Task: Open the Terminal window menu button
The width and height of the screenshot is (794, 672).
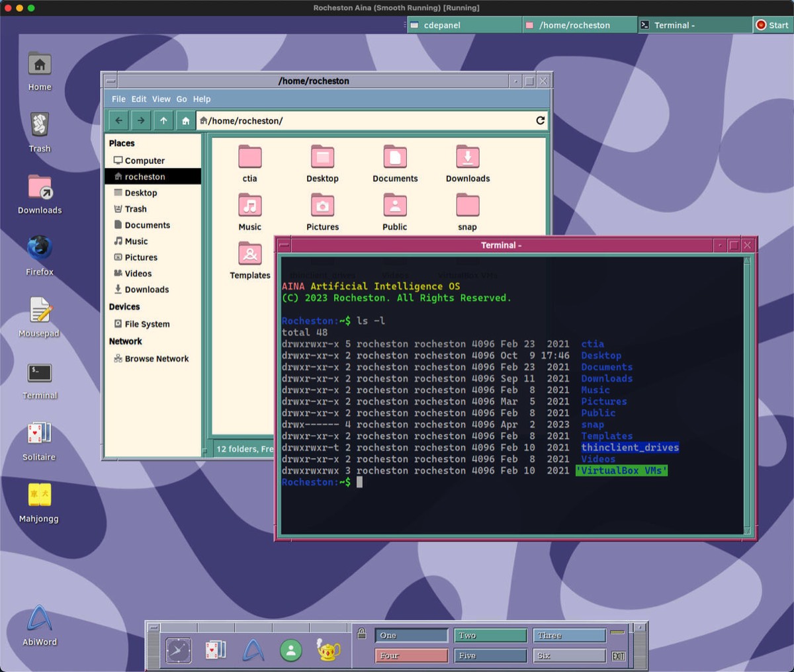Action: 284,245
